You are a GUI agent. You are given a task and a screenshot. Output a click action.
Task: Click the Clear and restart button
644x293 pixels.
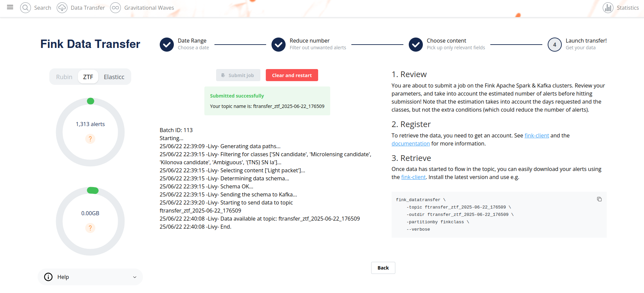[292, 75]
